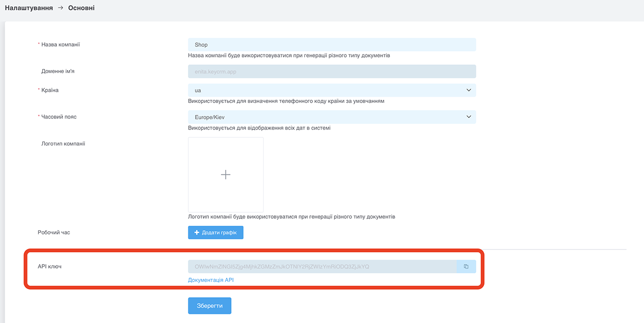Copy the API key with the clipboard icon
Screen dimensions: 644x323
466,267
